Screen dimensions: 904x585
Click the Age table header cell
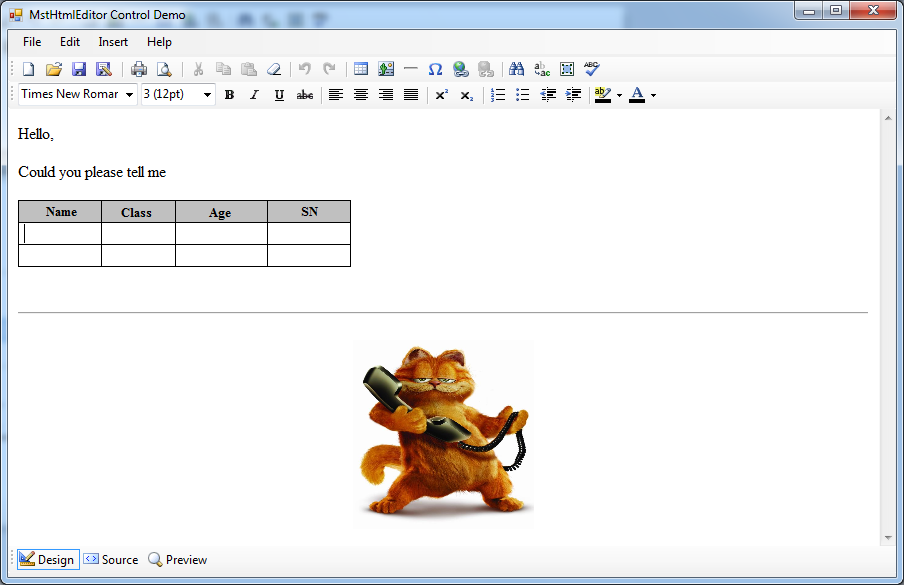click(x=221, y=212)
